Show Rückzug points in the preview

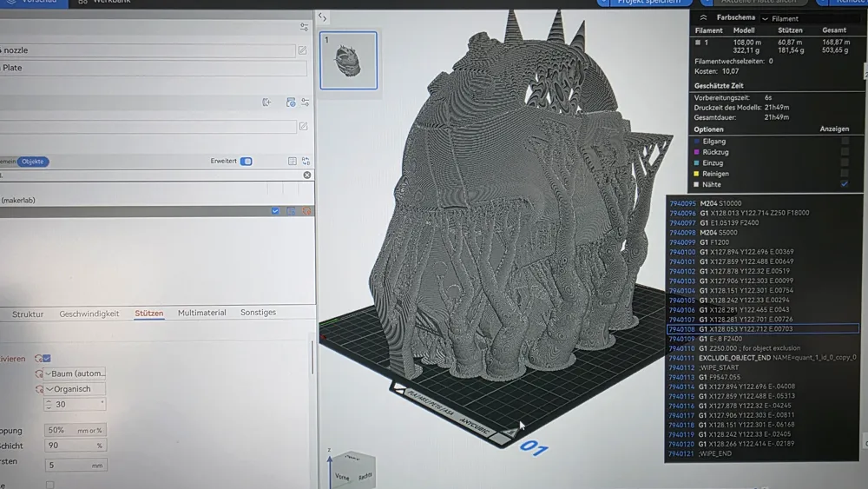845,152
